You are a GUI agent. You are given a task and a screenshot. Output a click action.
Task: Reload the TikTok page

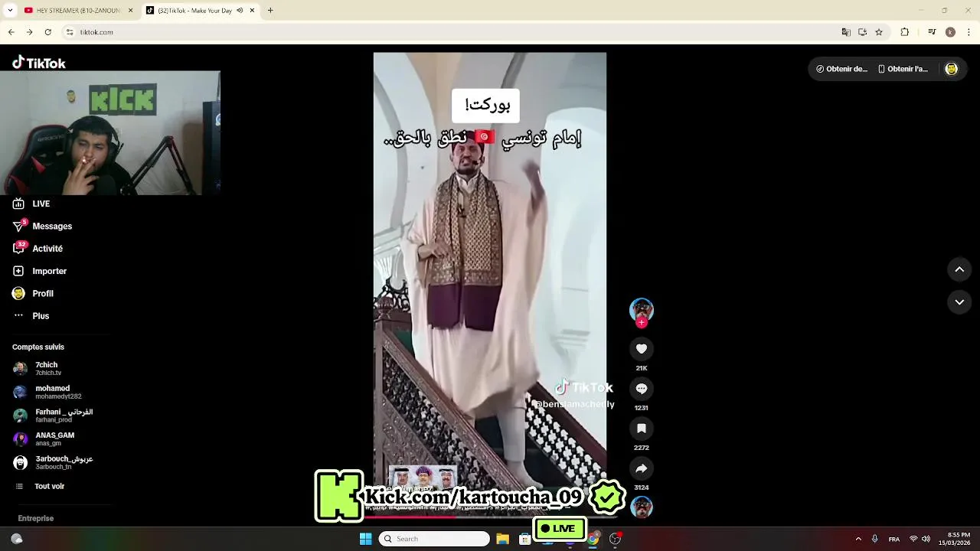[x=47, y=32]
